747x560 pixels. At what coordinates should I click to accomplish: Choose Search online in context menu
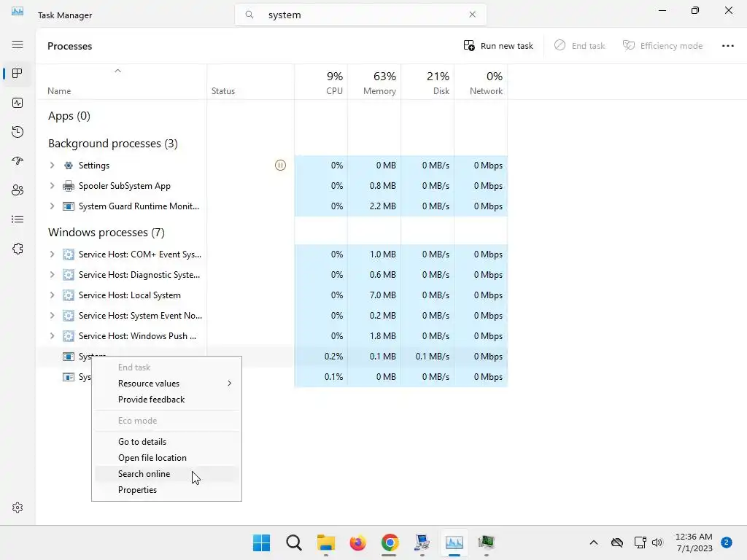point(166,474)
